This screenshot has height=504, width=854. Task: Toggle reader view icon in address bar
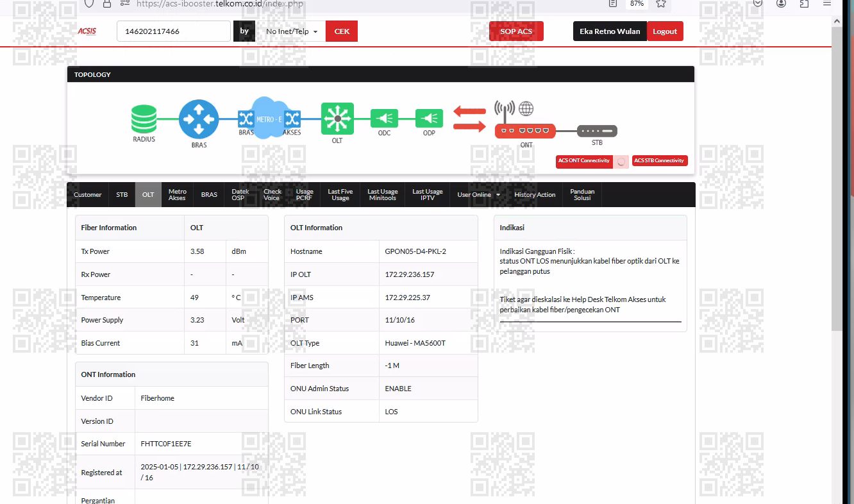613,3
